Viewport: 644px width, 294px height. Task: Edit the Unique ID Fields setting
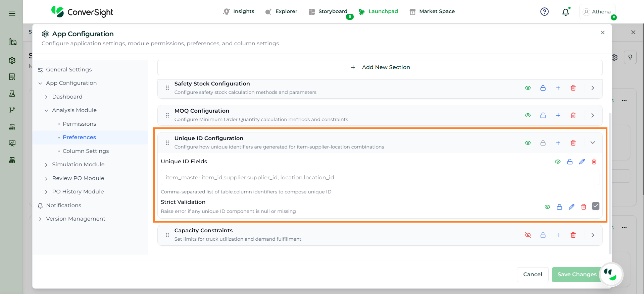point(582,162)
